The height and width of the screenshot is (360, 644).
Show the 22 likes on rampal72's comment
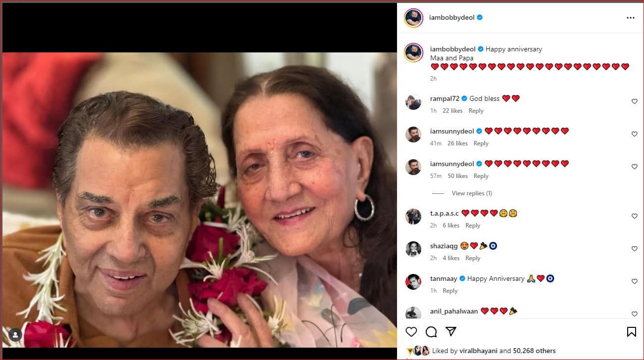coord(452,111)
